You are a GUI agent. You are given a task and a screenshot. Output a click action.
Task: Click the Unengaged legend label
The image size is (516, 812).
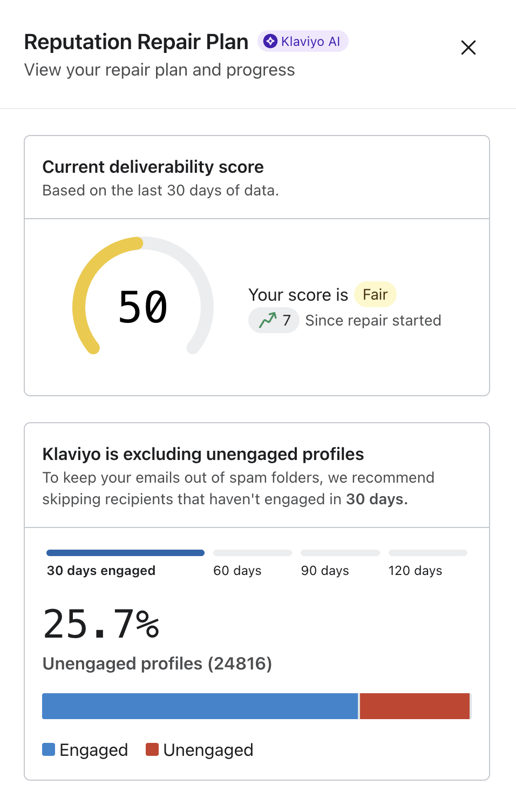tap(208, 750)
